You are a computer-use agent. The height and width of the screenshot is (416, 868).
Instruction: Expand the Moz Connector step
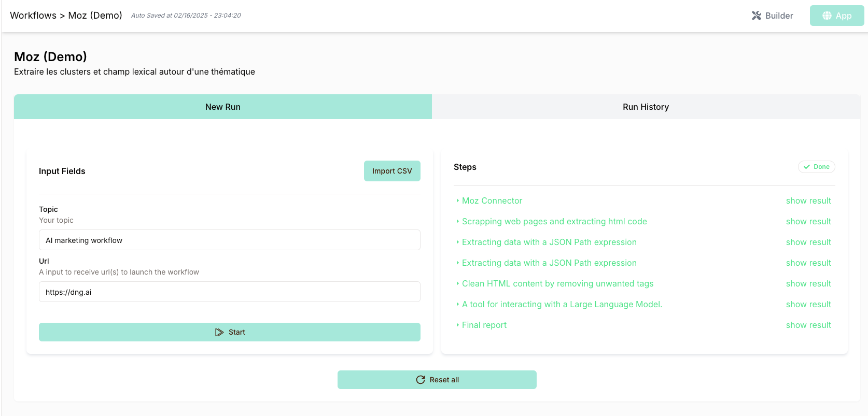[492, 200]
